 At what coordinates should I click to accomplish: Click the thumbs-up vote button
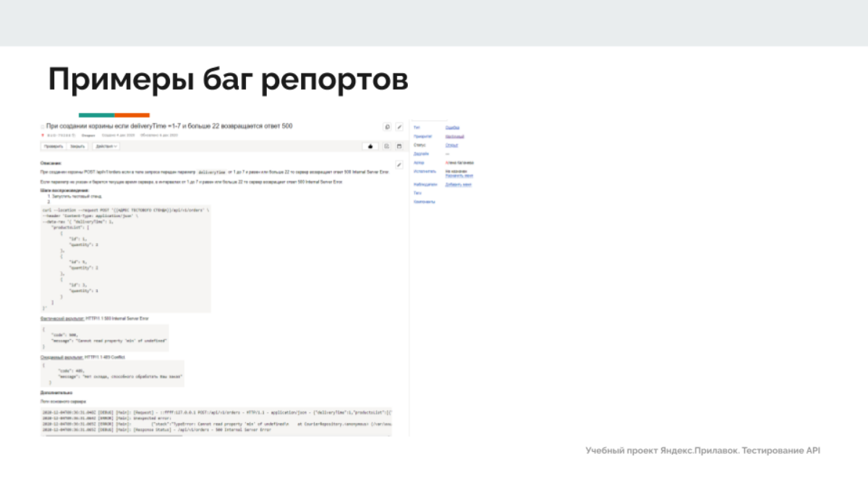coord(372,146)
